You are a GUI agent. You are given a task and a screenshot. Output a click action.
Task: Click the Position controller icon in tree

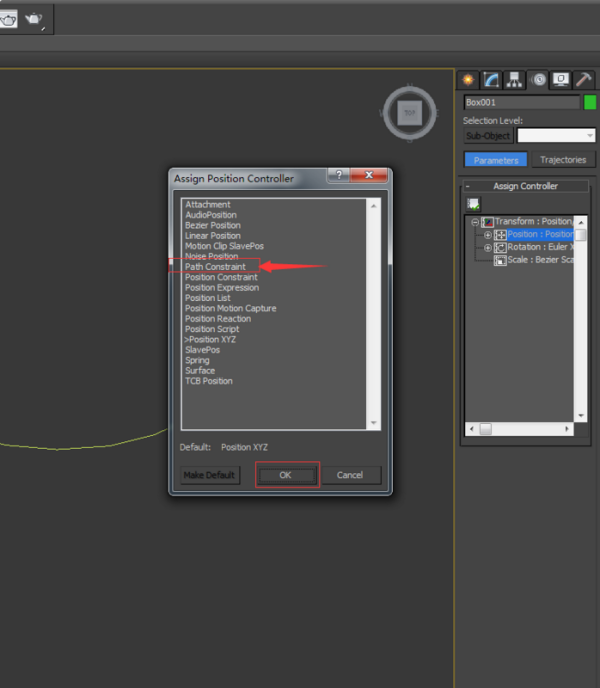(x=500, y=235)
